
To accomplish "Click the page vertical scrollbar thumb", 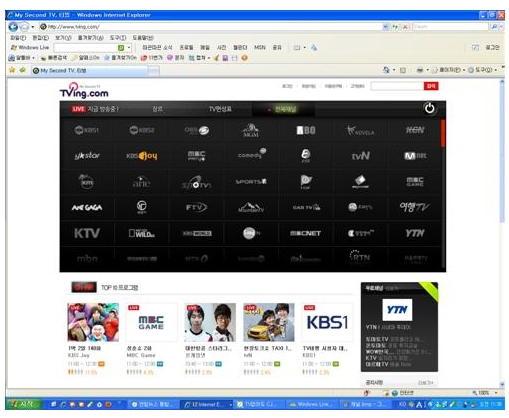I will [x=502, y=152].
